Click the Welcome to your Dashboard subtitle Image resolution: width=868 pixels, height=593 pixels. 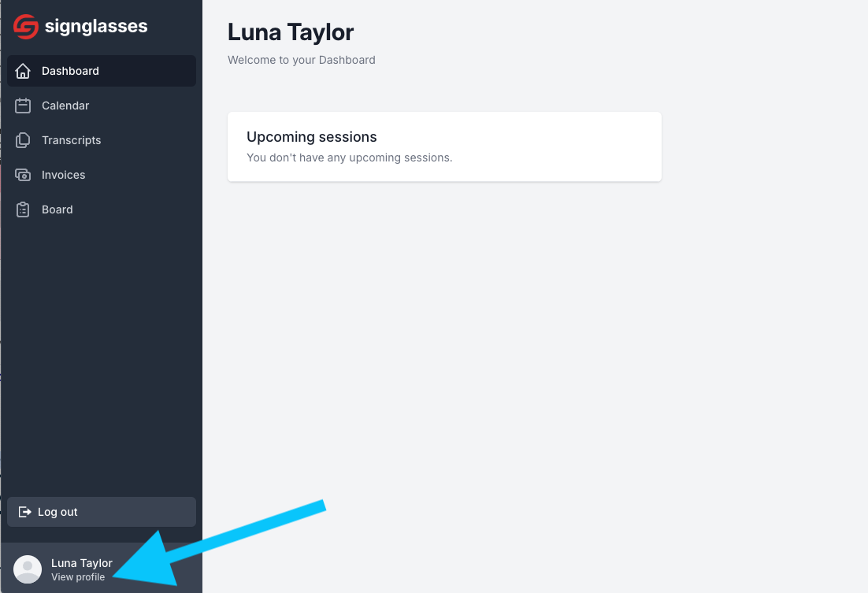pyautogui.click(x=302, y=60)
